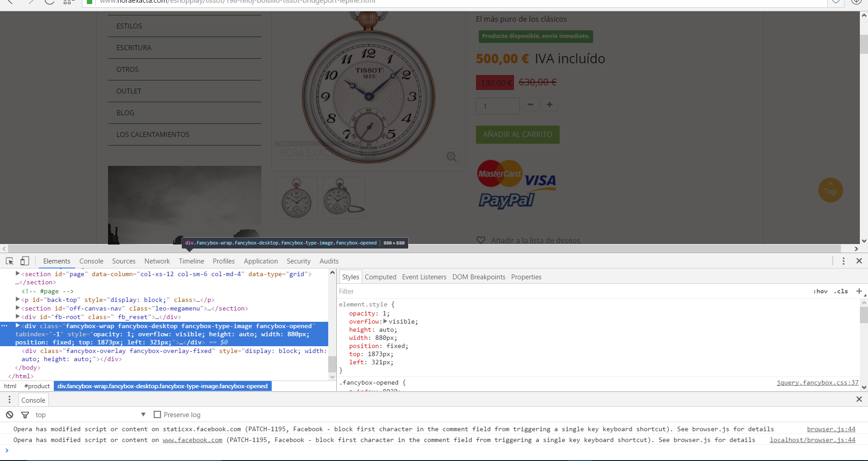Viewport: 868px width, 461px height.
Task: Expand the section id="page" node
Action: tap(18, 273)
